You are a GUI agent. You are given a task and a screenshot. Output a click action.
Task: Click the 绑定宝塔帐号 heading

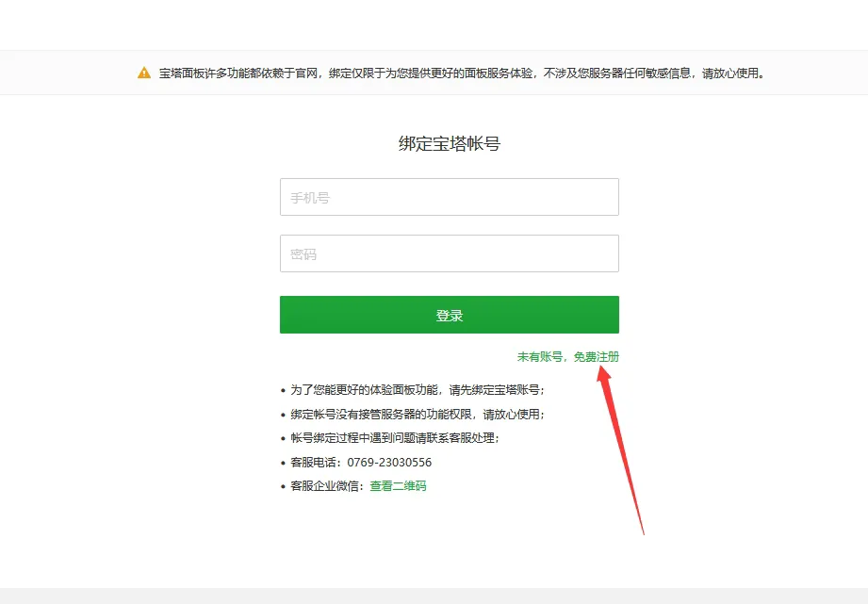450,143
